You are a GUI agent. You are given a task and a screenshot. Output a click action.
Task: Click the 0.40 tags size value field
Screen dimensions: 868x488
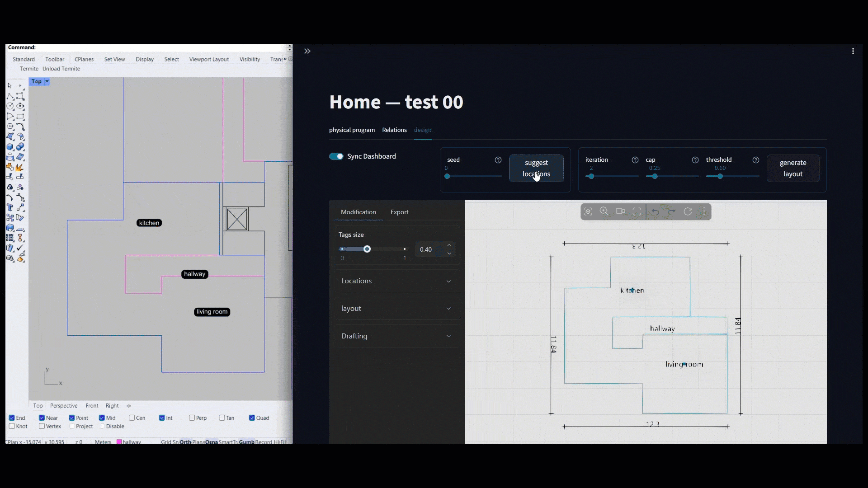428,249
